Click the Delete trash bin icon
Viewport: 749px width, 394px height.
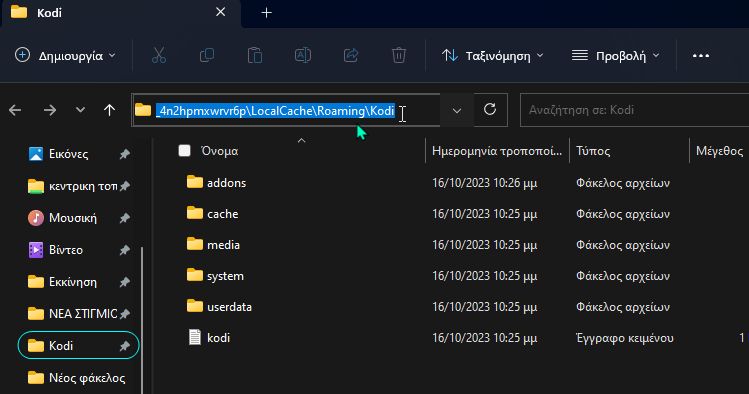399,55
